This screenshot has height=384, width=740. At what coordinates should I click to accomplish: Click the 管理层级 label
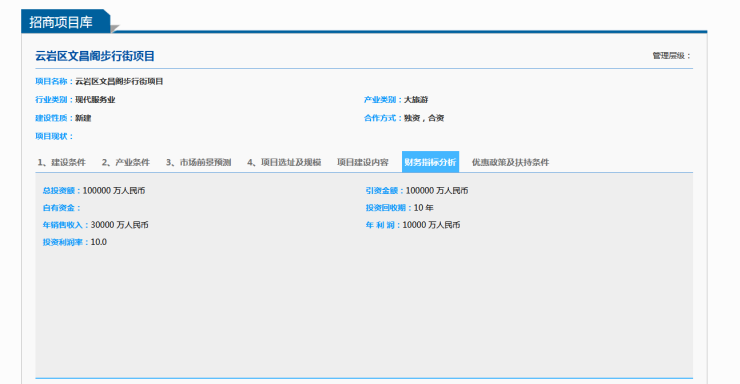tap(672, 56)
